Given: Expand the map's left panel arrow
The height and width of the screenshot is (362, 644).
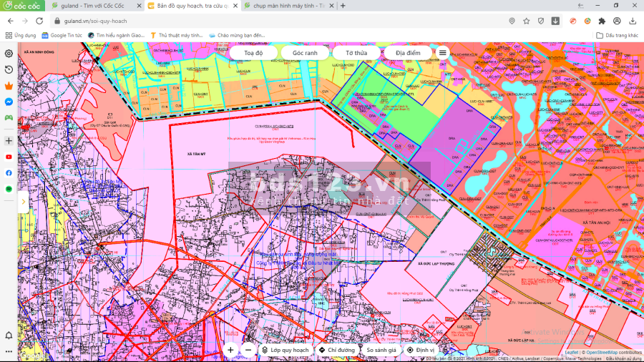Looking at the screenshot, I should pyautogui.click(x=24, y=202).
